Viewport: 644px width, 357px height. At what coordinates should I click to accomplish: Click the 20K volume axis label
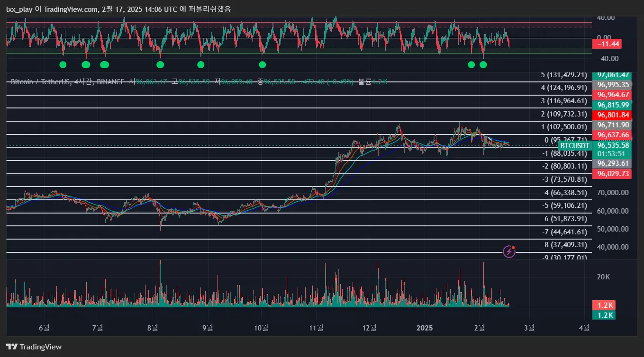603,277
